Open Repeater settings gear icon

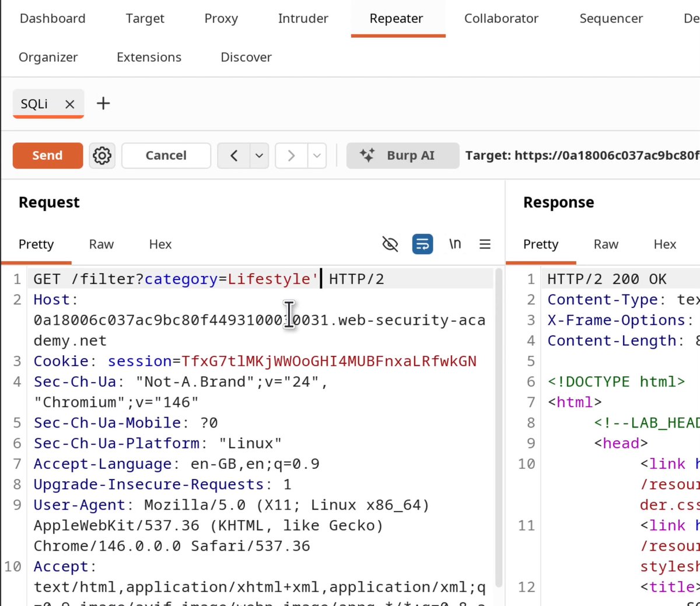(x=102, y=156)
